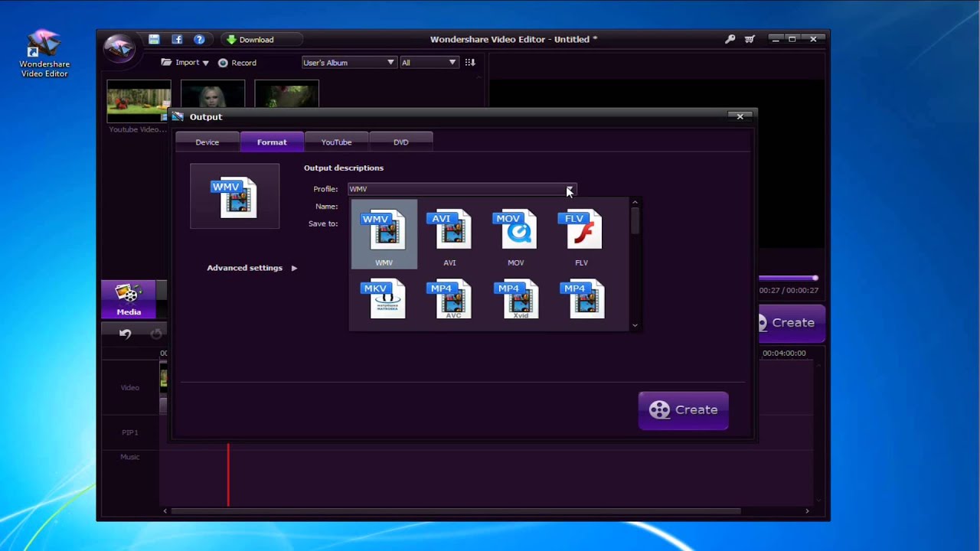Click the Record button

point(237,63)
